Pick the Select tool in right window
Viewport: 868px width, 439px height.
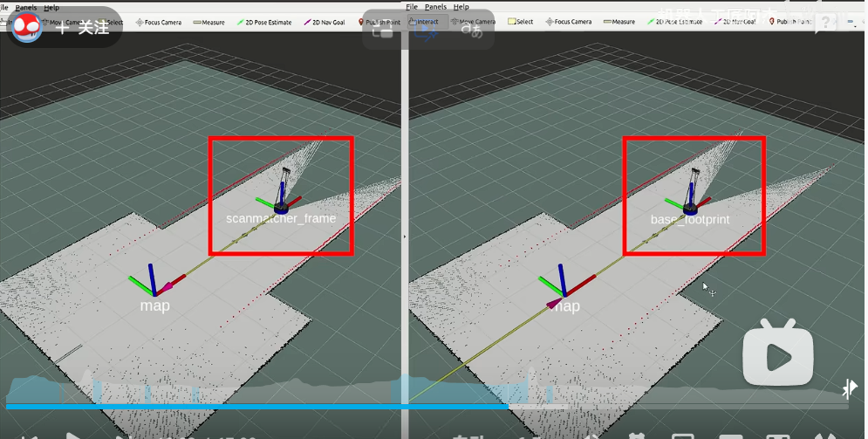[x=520, y=22]
